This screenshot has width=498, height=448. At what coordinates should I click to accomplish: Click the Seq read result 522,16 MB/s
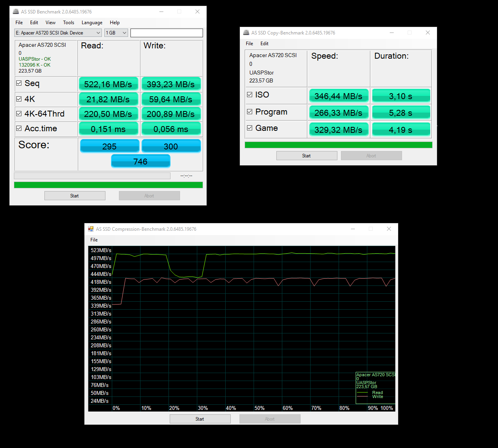[x=109, y=84]
